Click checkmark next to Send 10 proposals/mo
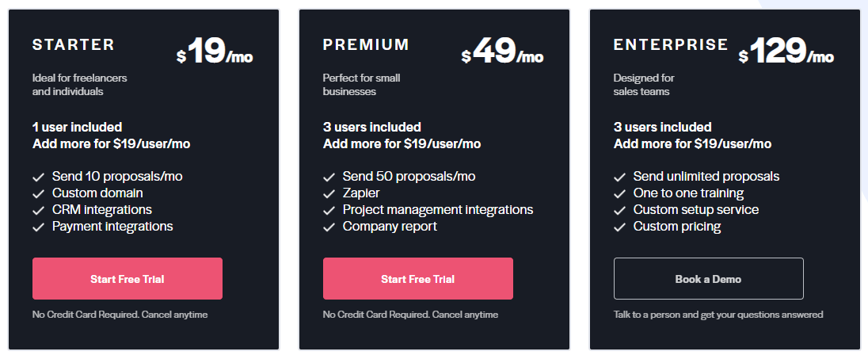This screenshot has height=359, width=868. (38, 178)
